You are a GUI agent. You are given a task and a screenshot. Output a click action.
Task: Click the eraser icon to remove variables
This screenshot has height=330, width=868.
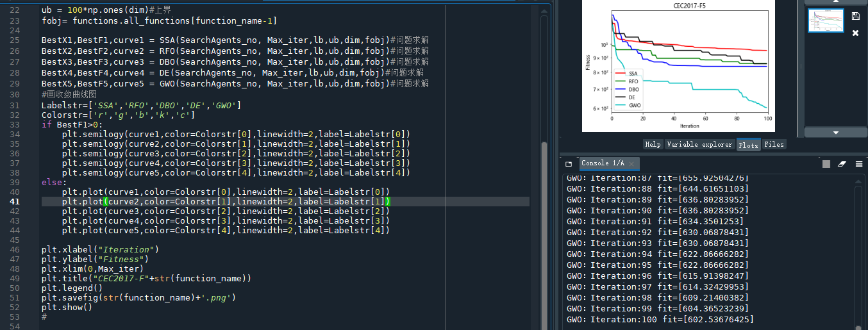point(842,164)
